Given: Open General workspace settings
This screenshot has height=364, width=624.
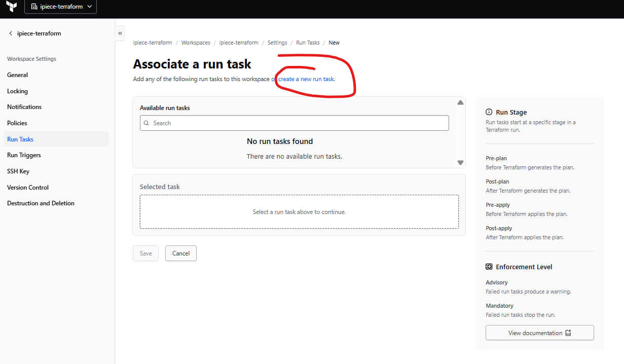Looking at the screenshot, I should (17, 75).
